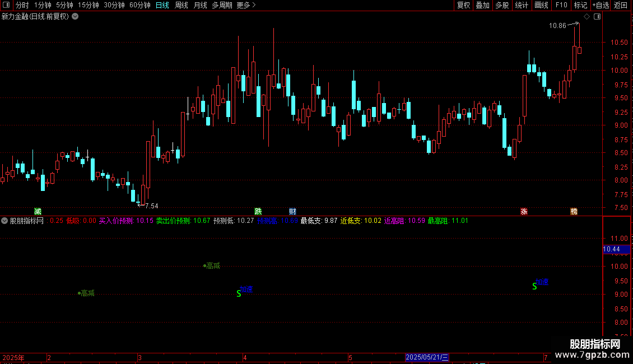Click month 4 on the time axis
633x364 pixels.
245,357
